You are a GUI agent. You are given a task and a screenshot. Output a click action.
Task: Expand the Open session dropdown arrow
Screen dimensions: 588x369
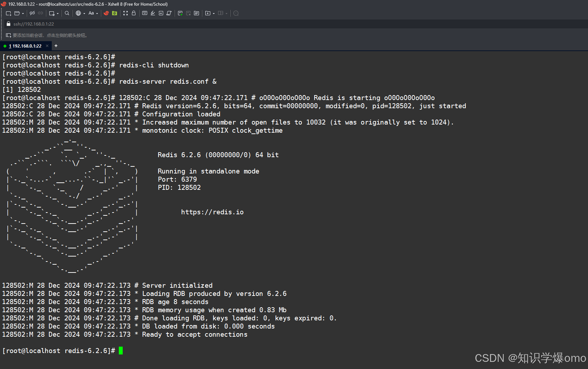[x=23, y=13]
